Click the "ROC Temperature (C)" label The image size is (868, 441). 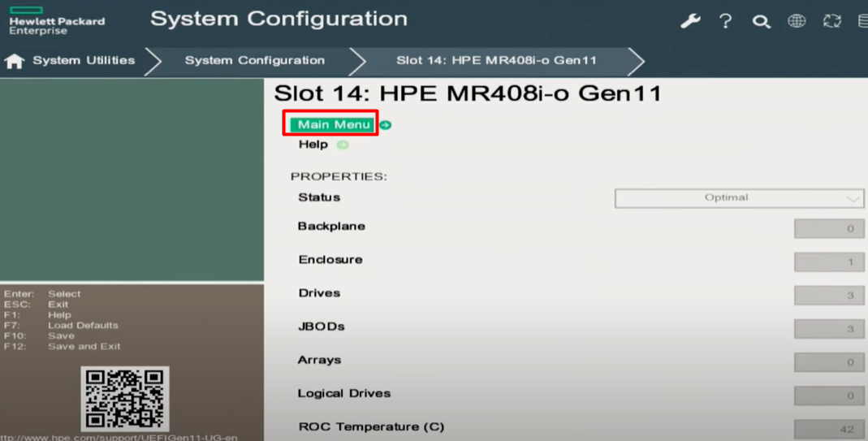pos(371,427)
